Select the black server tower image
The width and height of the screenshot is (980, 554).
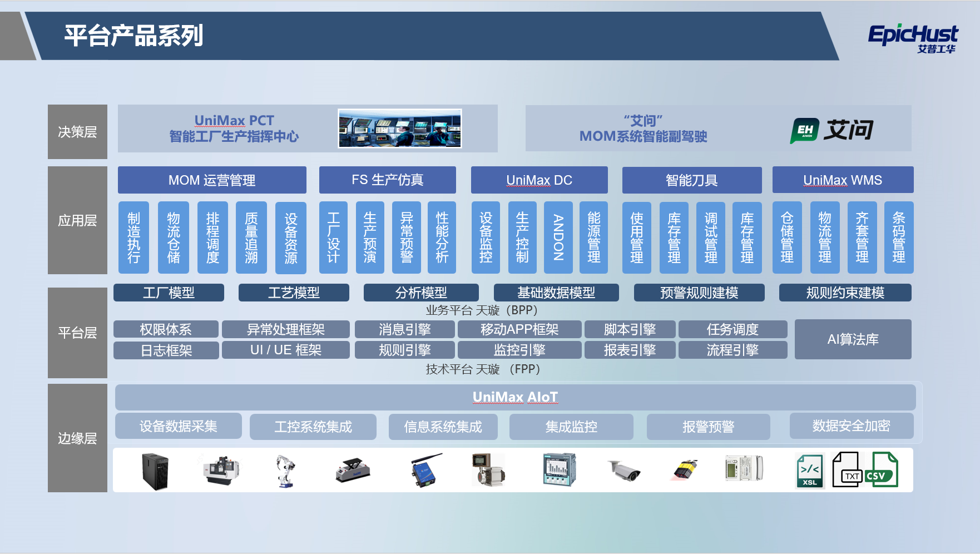(155, 471)
